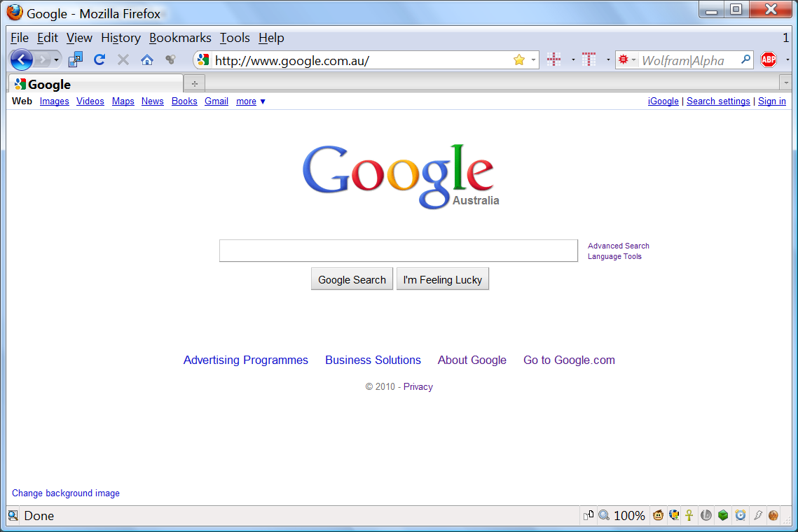The width and height of the screenshot is (798, 532).
Task: Open the Tools menu
Action: [235, 38]
